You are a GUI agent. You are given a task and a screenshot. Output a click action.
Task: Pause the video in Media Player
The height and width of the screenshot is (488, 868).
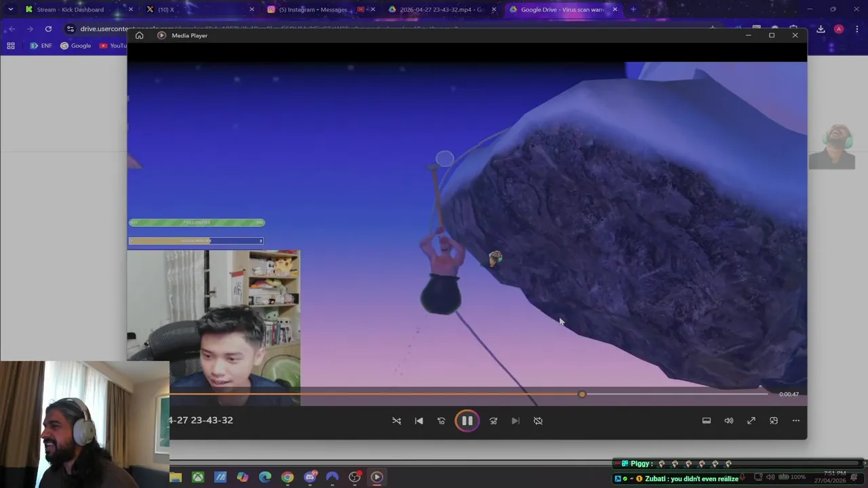click(x=467, y=421)
